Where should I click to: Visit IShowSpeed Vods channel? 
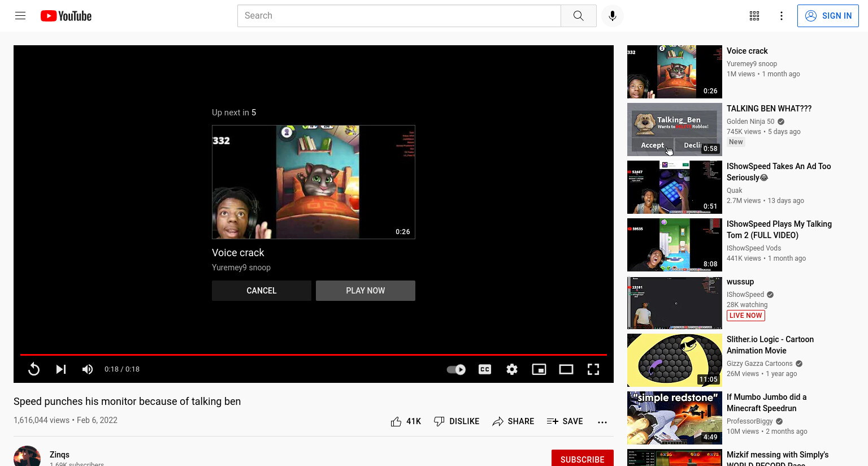coord(754,248)
